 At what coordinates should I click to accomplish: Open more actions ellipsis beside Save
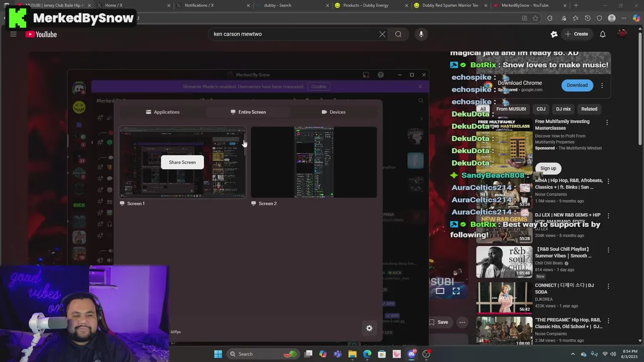click(x=462, y=322)
